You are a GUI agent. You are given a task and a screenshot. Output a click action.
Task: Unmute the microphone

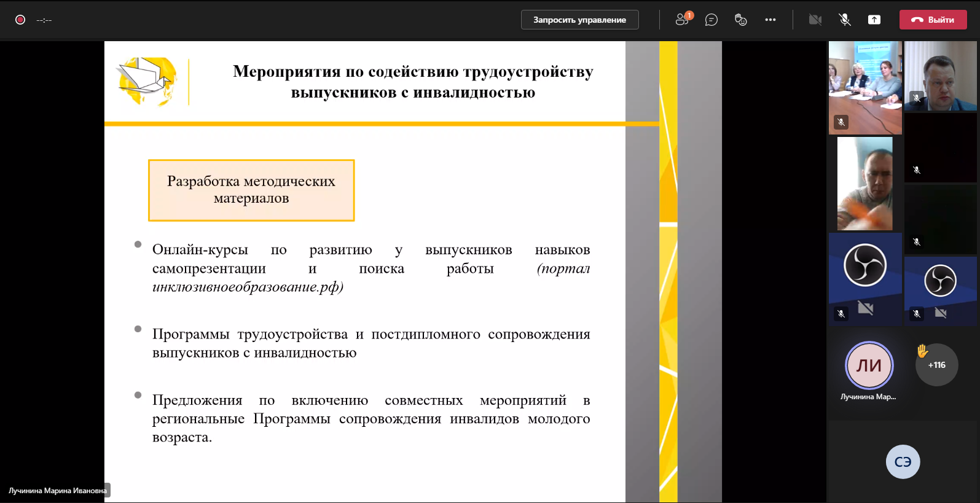[x=845, y=20]
